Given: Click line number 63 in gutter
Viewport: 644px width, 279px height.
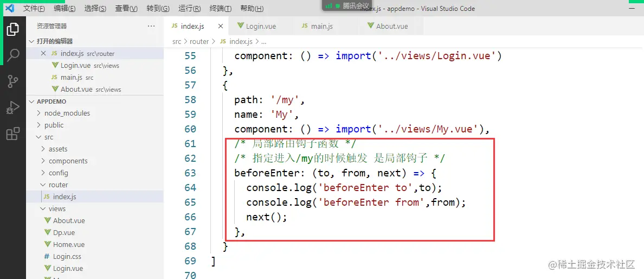Looking at the screenshot, I should click(x=190, y=173).
